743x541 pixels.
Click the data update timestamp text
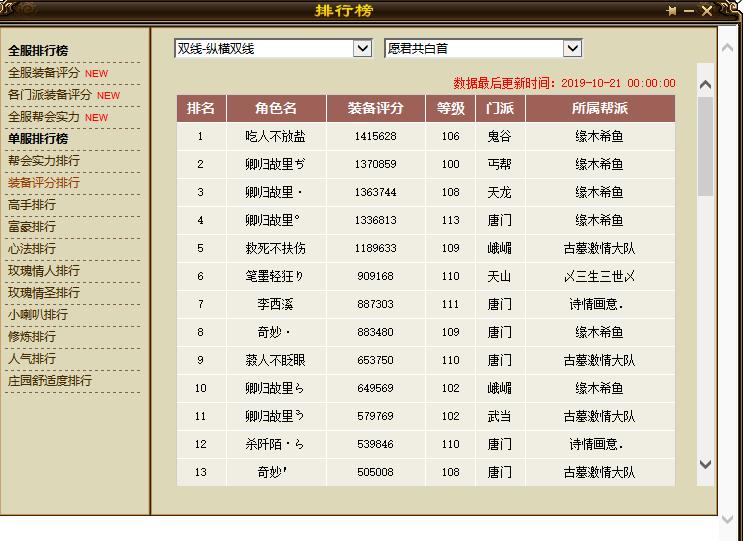tap(564, 83)
